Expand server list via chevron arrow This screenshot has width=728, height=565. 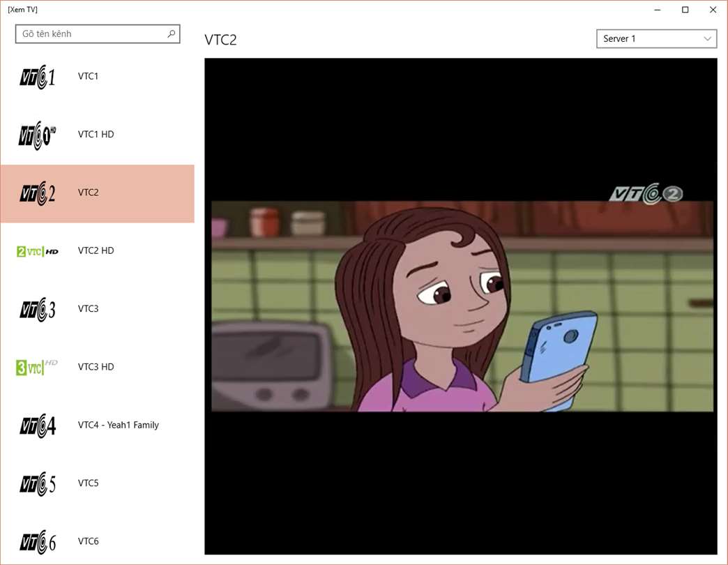click(x=707, y=38)
